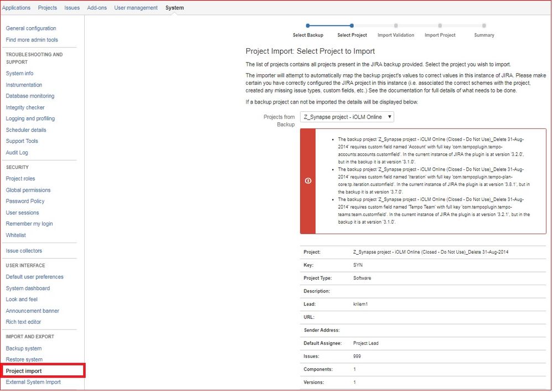Go to Instrumentation page
The image size is (553, 392).
click(x=24, y=85)
